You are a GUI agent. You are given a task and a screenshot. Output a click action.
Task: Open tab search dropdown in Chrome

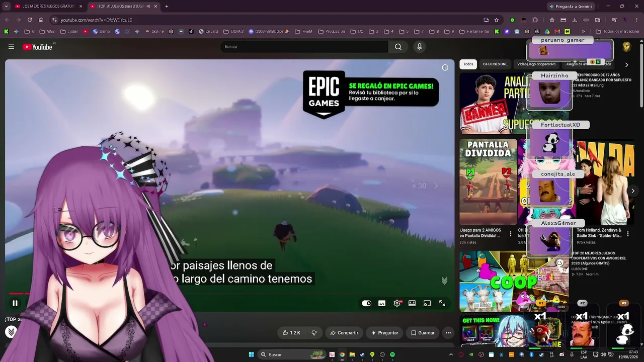pyautogui.click(x=7, y=6)
